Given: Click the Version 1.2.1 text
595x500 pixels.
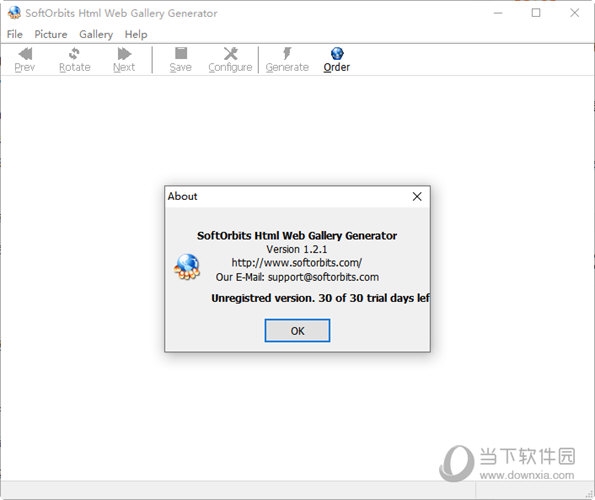Looking at the screenshot, I should (296, 249).
